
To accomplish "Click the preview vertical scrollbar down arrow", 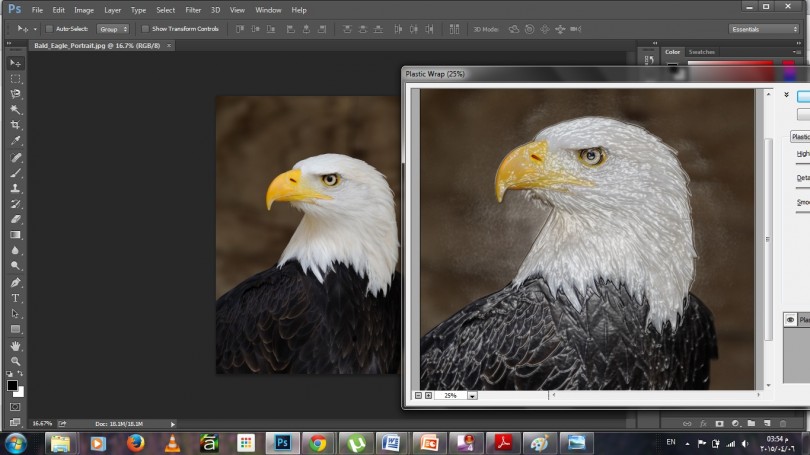I will 769,385.
